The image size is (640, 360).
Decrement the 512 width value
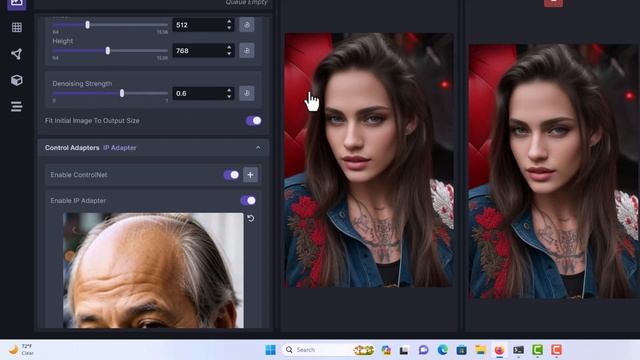pyautogui.click(x=229, y=28)
